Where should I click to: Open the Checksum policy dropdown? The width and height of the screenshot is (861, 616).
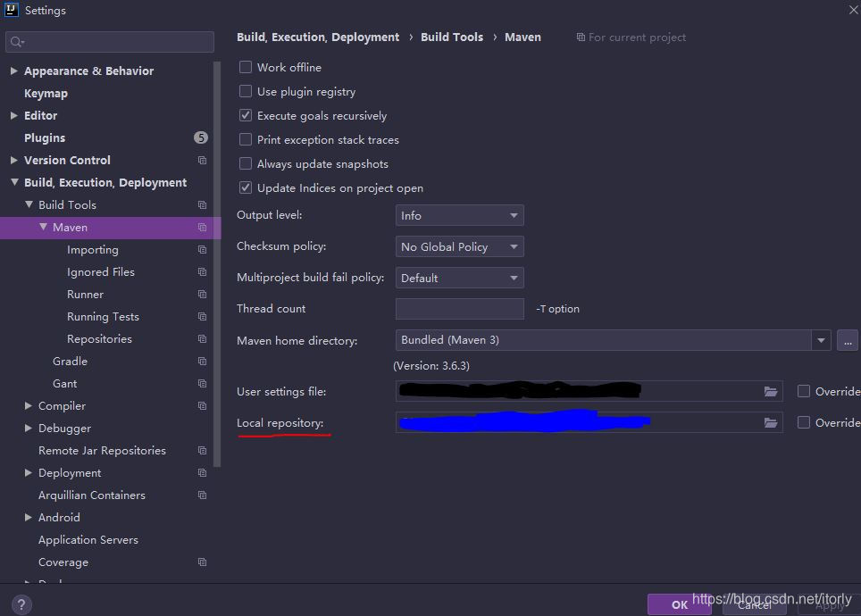[x=460, y=246]
